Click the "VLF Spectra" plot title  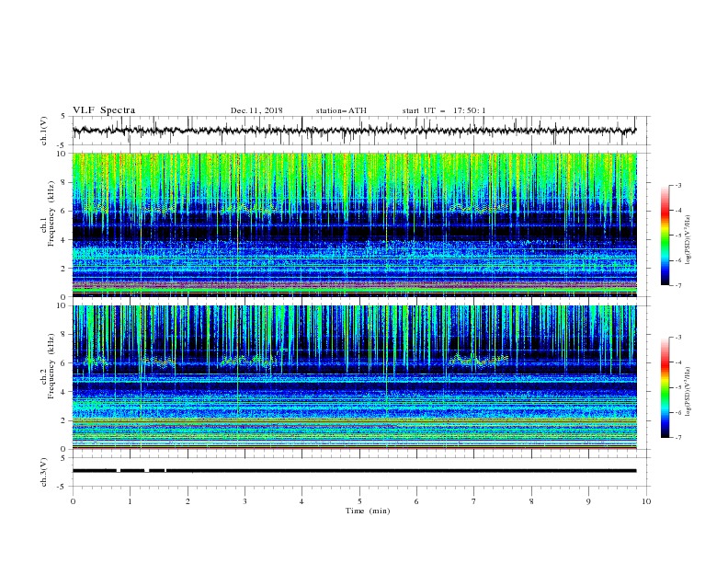pyautogui.click(x=104, y=110)
